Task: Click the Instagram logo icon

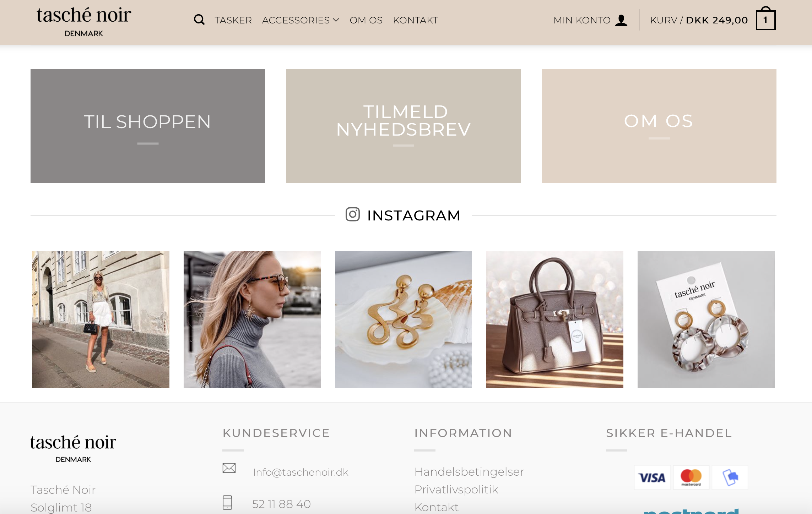Action: coord(352,214)
